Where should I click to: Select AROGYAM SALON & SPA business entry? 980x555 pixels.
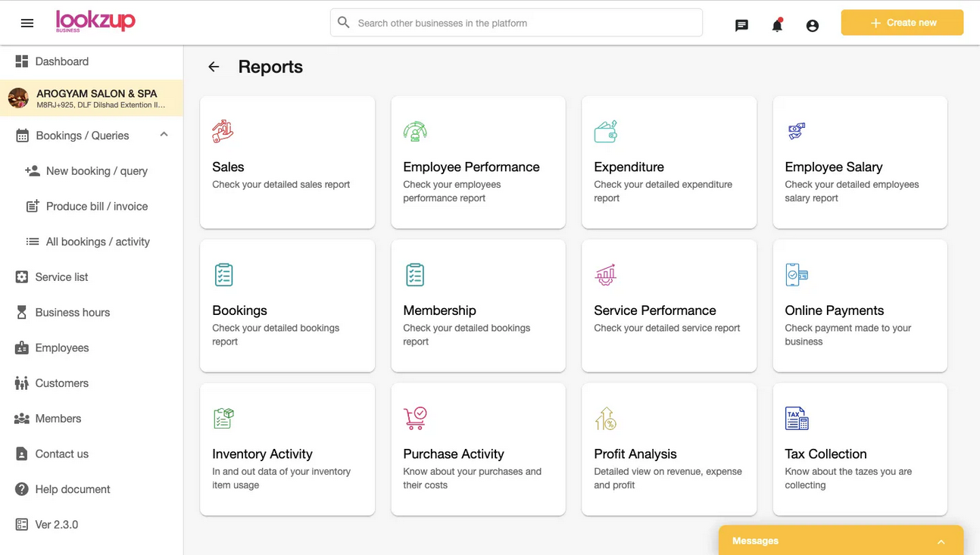(92, 98)
